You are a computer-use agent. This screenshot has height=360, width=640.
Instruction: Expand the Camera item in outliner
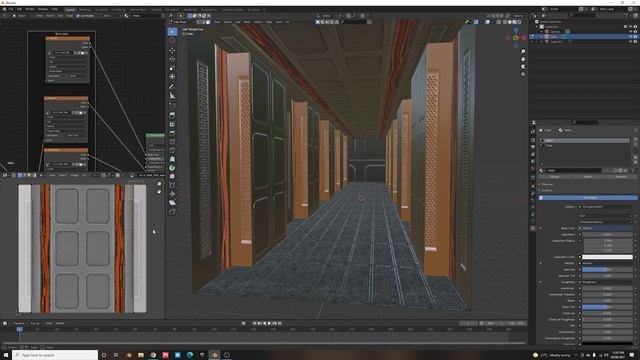[542, 31]
